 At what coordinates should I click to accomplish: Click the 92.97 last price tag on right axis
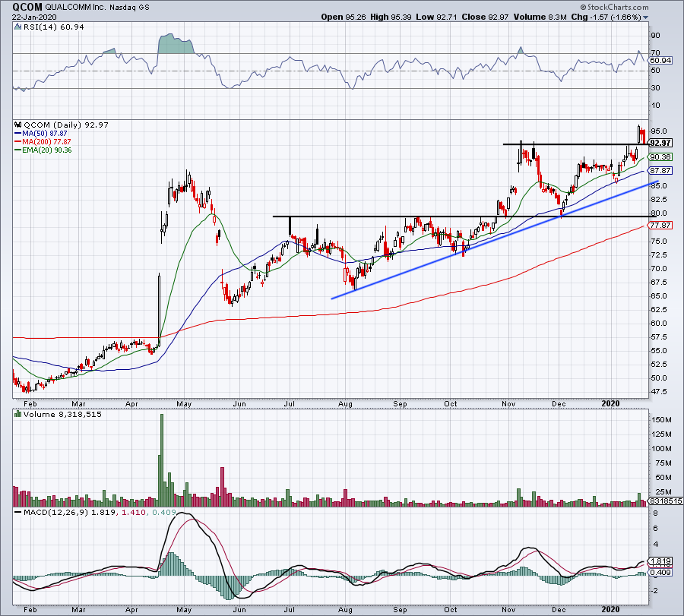[x=660, y=143]
